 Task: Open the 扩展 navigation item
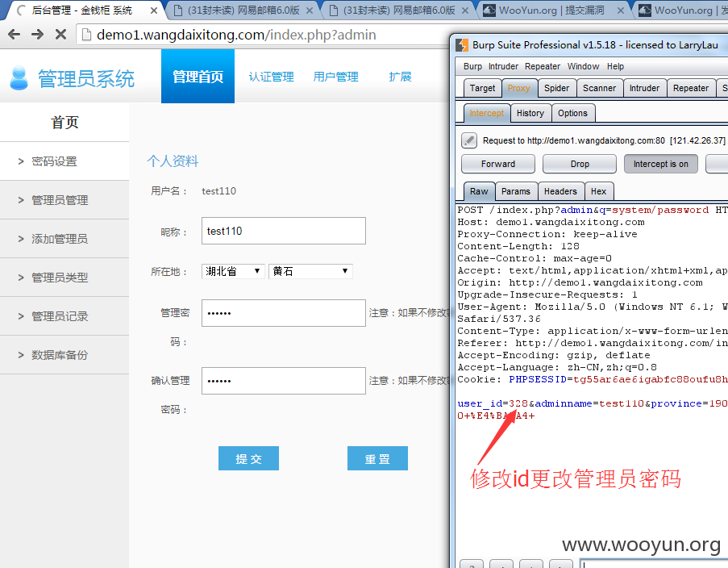[400, 77]
